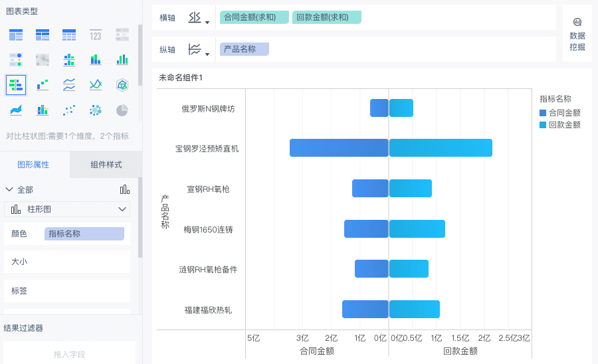This screenshot has width=598, height=364.
Task: Click the 回款金额(求和) field pill
Action: (327, 17)
